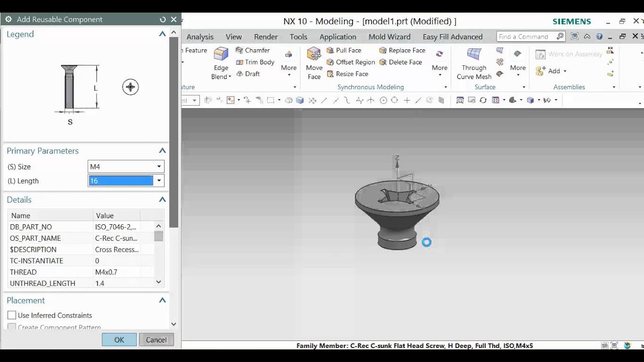This screenshot has height=362, width=644.
Task: Click the dialog panel vertical scrollbar
Action: (174, 132)
